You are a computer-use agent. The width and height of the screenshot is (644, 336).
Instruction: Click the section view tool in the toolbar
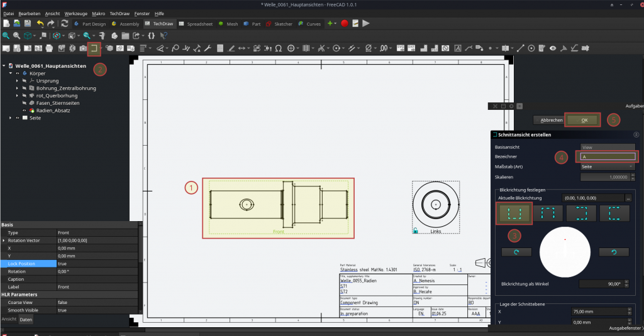click(94, 48)
